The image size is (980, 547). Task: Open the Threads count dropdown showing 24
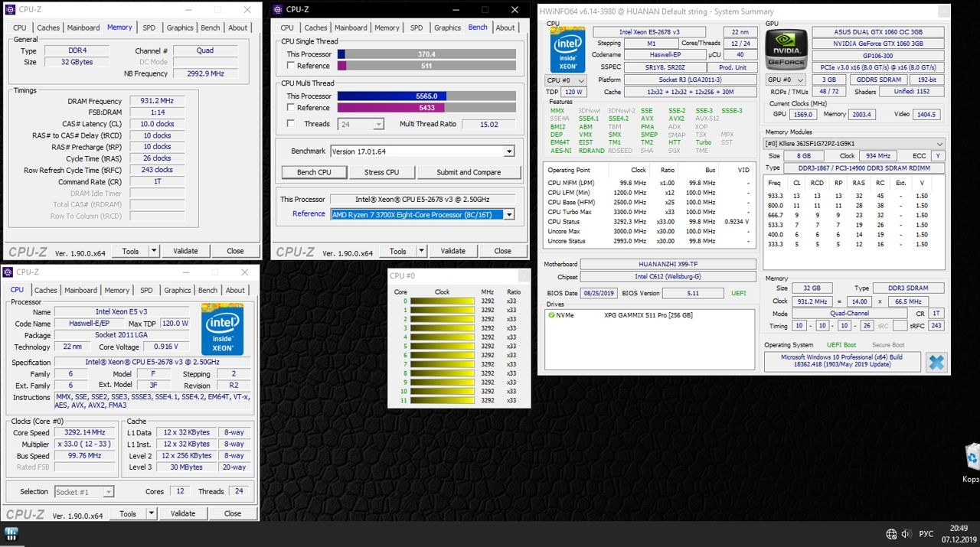(361, 124)
